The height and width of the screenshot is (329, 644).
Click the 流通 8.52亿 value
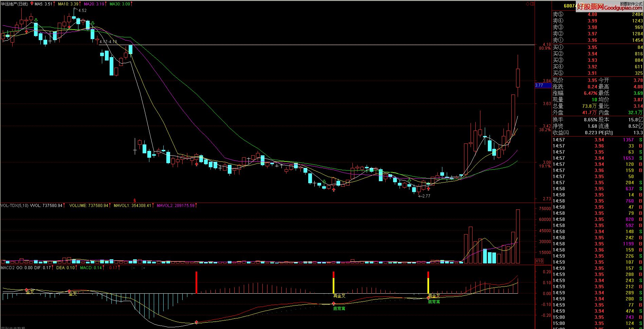pos(636,126)
